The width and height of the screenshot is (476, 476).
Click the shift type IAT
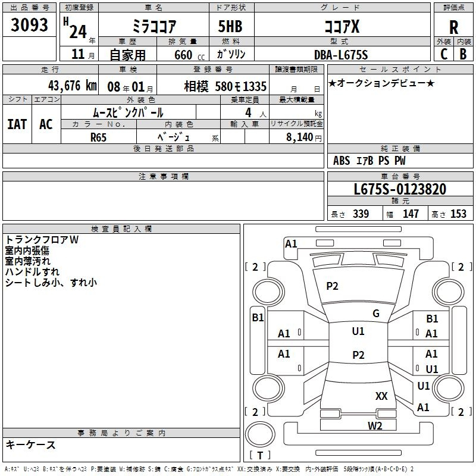pos(17,124)
